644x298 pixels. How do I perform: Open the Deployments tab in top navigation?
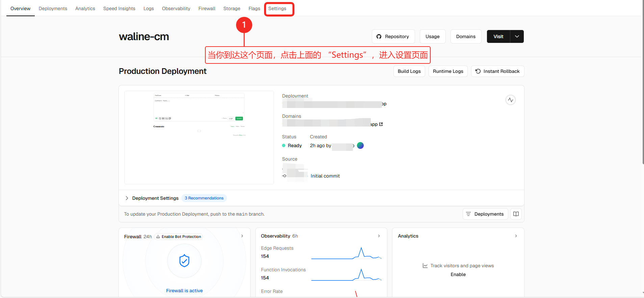coord(53,8)
